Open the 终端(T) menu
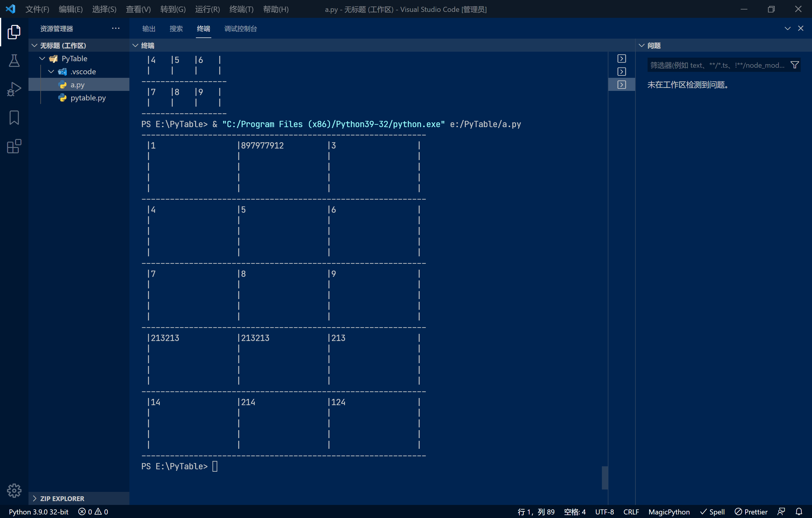Viewport: 812px width, 518px height. click(242, 9)
